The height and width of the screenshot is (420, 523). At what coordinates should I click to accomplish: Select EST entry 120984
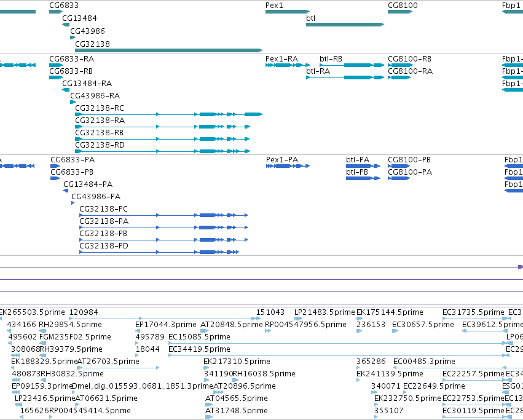(84, 312)
